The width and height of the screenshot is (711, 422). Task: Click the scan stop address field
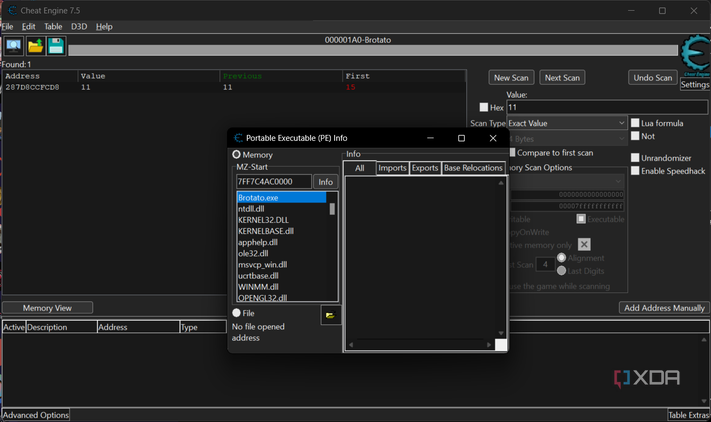pyautogui.click(x=567, y=206)
